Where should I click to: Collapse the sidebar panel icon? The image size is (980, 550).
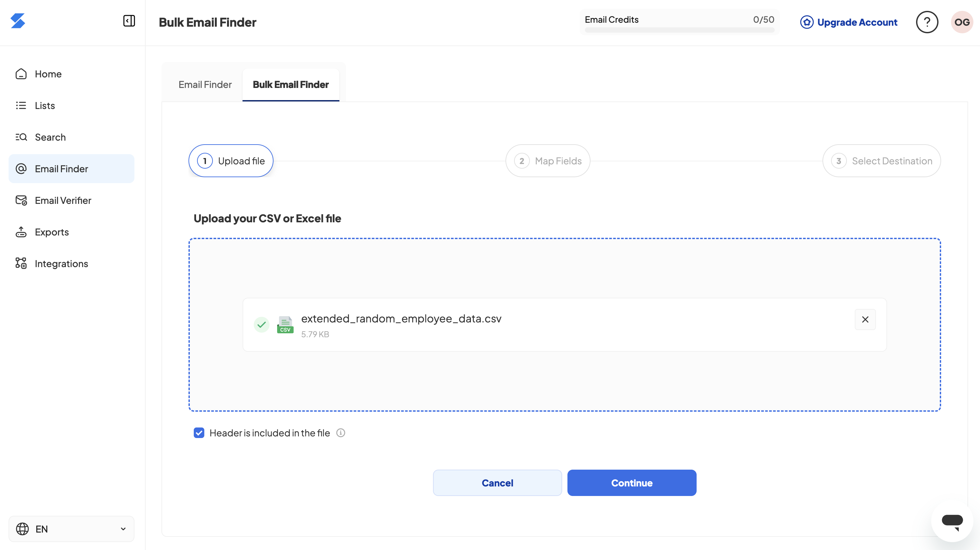click(129, 21)
